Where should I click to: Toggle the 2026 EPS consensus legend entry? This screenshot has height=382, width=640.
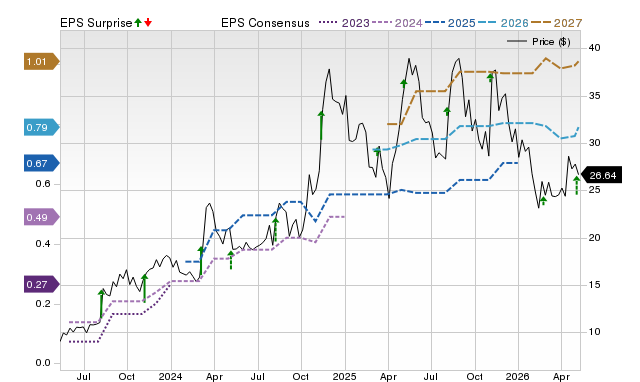pyautogui.click(x=503, y=23)
